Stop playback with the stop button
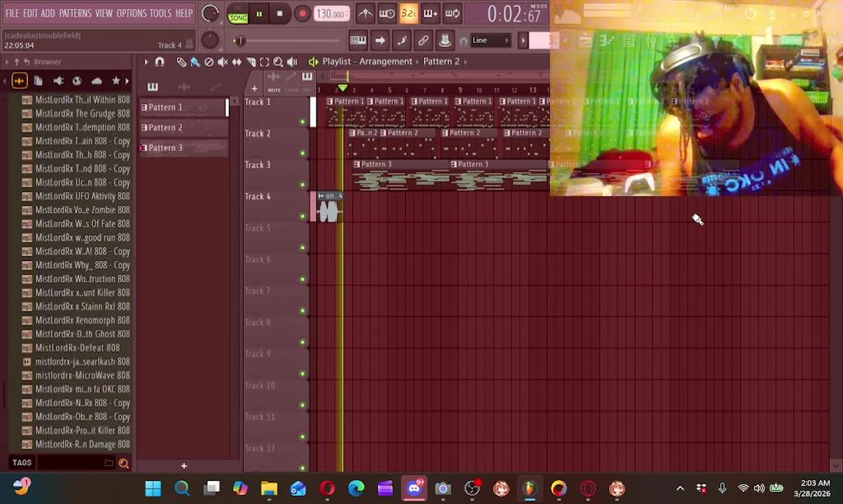The width and height of the screenshot is (843, 504). (x=279, y=14)
